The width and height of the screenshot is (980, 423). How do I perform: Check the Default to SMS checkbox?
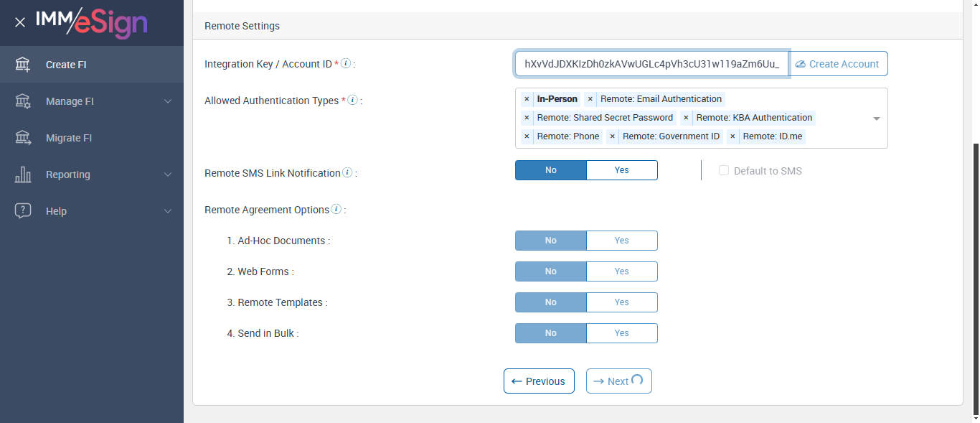[724, 171]
